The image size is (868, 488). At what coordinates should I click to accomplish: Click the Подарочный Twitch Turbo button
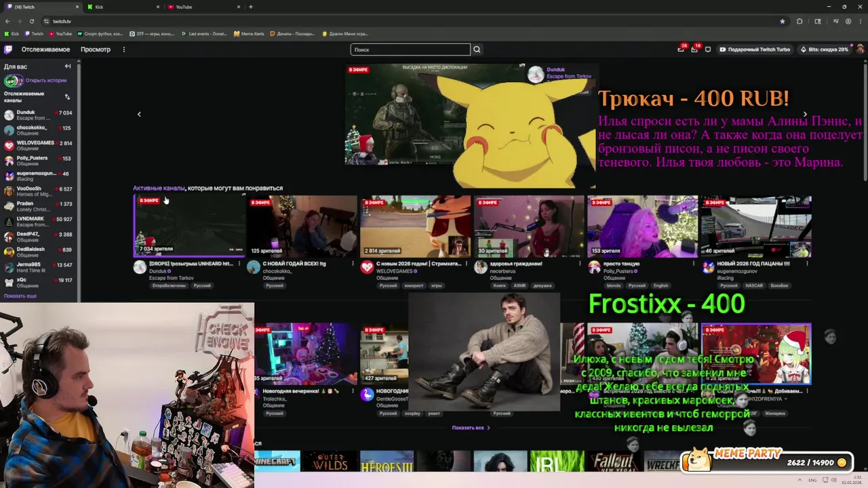[755, 49]
